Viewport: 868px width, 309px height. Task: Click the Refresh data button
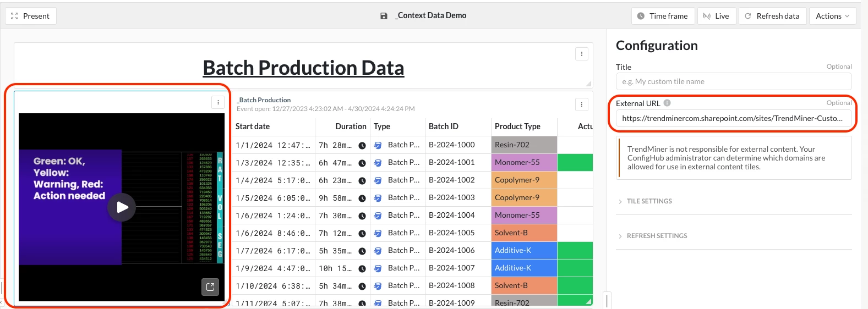point(772,16)
